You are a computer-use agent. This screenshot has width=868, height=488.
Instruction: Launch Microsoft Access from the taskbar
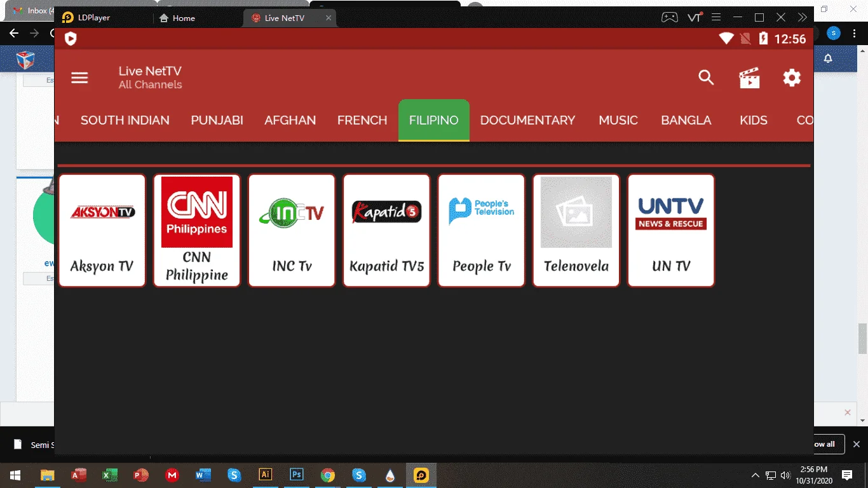(x=79, y=475)
